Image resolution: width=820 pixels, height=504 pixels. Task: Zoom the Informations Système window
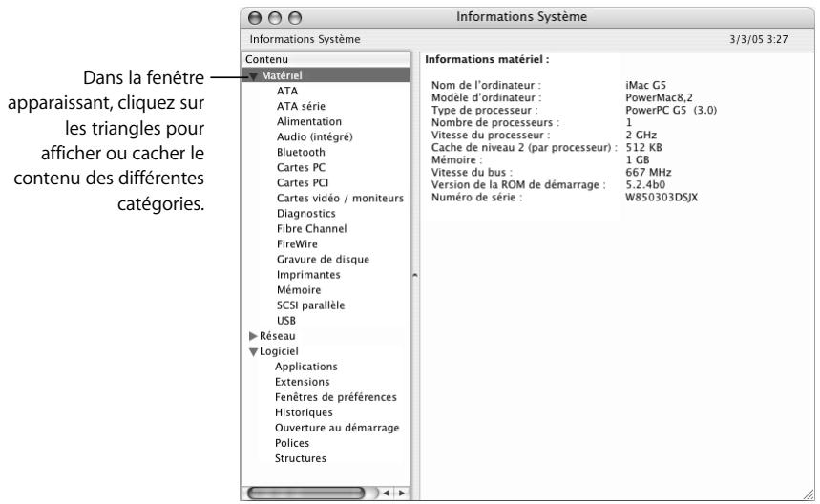point(295,18)
